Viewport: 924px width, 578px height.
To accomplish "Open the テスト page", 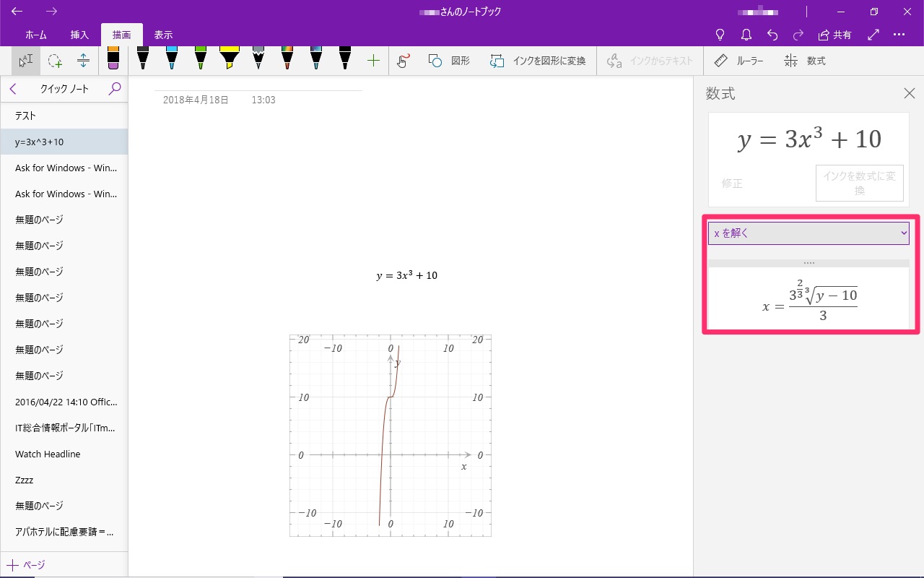I will point(64,116).
